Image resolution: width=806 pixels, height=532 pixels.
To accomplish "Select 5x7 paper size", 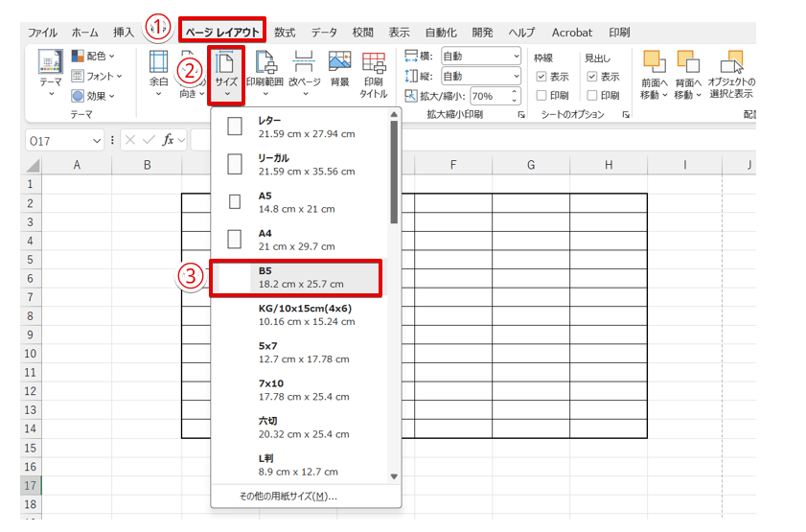I will click(300, 352).
